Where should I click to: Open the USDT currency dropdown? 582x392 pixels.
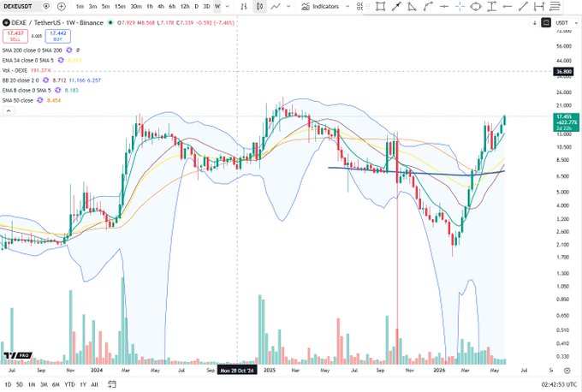[567, 23]
